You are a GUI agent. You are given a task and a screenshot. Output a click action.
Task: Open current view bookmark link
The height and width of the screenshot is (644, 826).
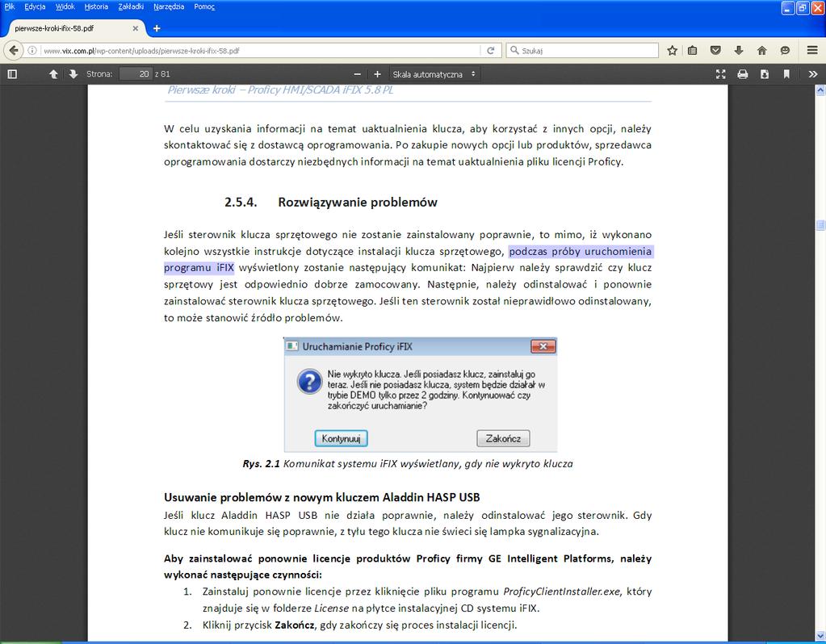tap(786, 74)
